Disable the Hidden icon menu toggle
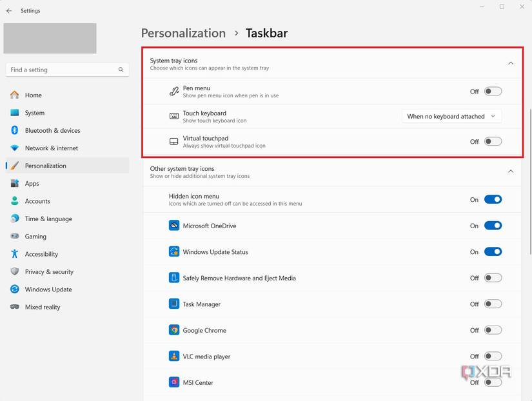Viewport: 532px width, 401px height. tap(493, 200)
